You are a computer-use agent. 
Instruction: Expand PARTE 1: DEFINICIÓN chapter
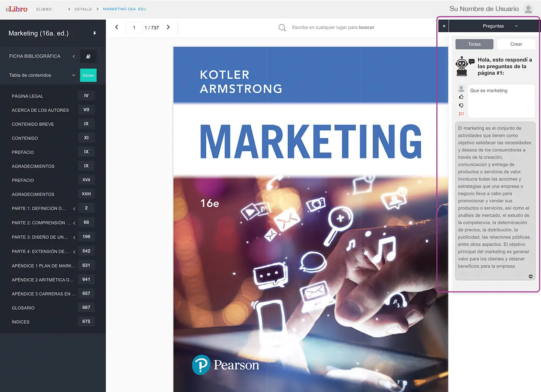point(74,209)
